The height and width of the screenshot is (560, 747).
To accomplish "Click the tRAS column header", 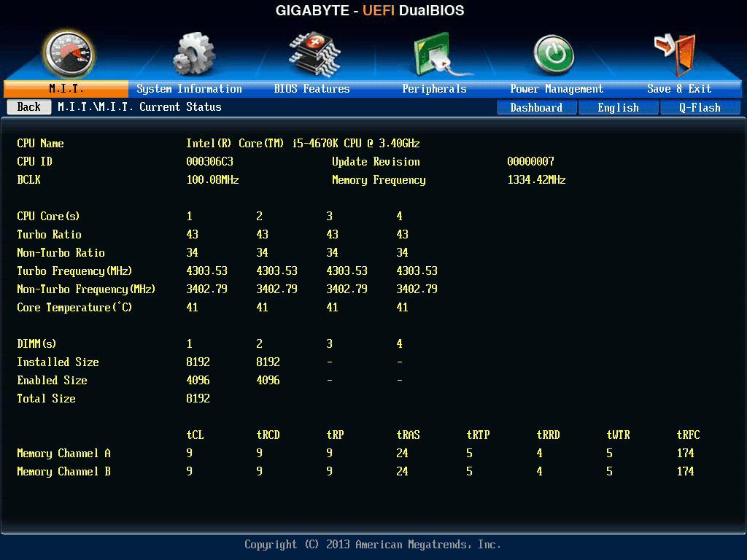I will [x=408, y=435].
